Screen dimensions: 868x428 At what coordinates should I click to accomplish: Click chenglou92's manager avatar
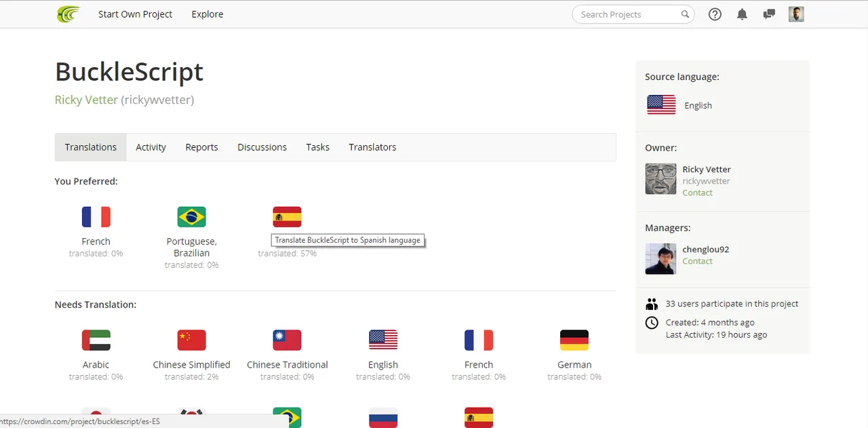tap(660, 259)
